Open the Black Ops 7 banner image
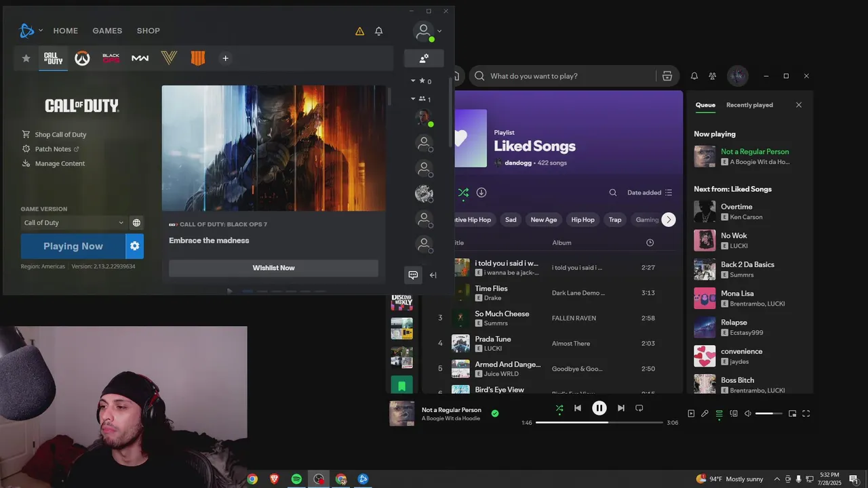Image resolution: width=868 pixels, height=488 pixels. point(274,148)
